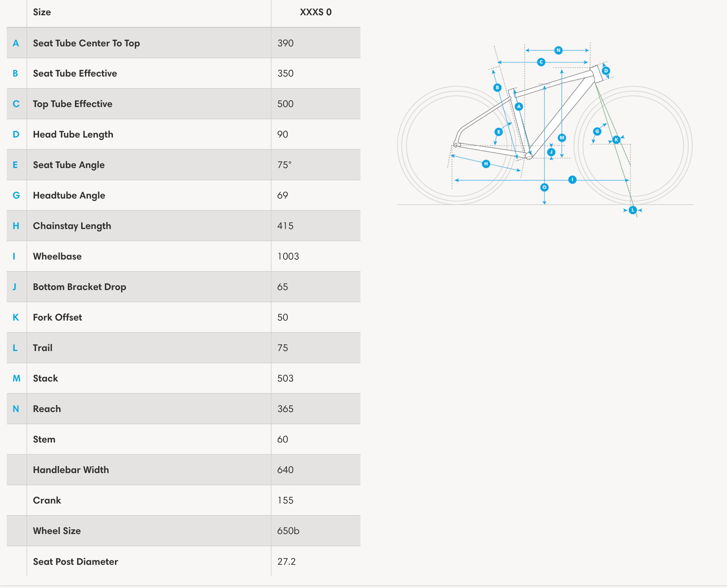Click the H chainstay marker in diagram
This screenshot has width=727, height=588.
coord(486,164)
